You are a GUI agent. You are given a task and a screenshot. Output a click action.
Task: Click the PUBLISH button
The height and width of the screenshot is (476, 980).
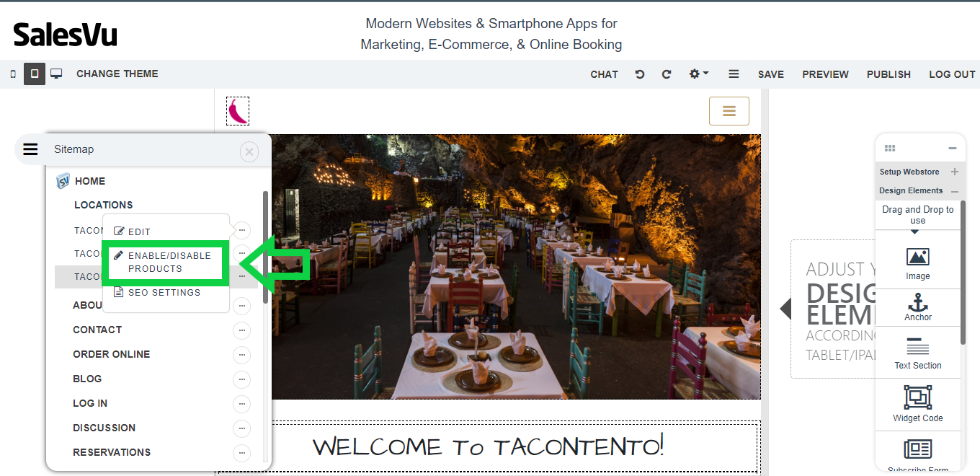click(888, 74)
